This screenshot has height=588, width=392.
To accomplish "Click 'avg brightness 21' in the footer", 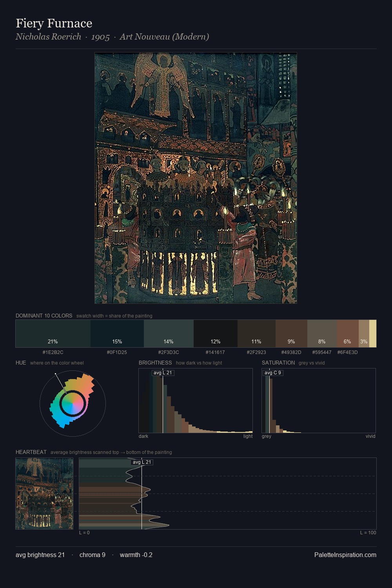I will click(x=40, y=555).
